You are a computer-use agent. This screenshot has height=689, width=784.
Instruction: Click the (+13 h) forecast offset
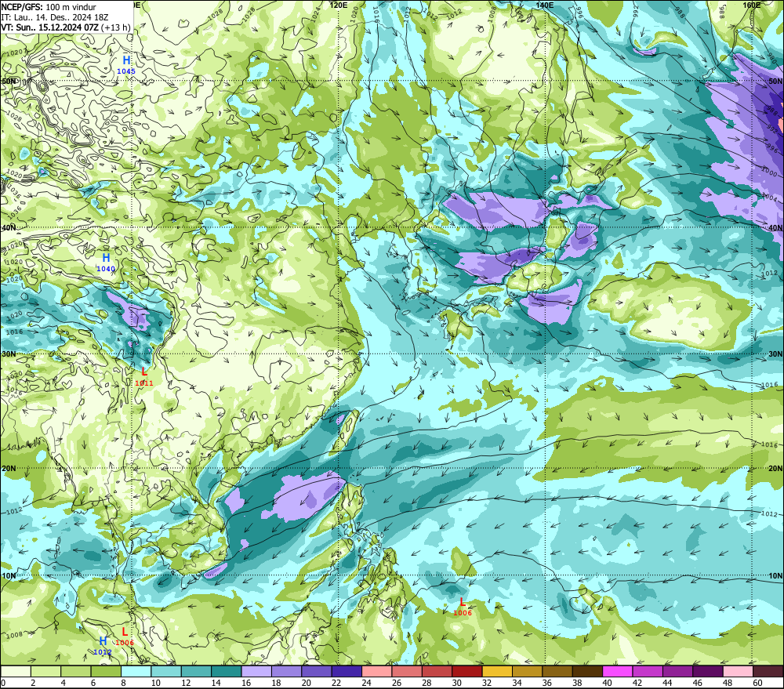click(x=115, y=27)
